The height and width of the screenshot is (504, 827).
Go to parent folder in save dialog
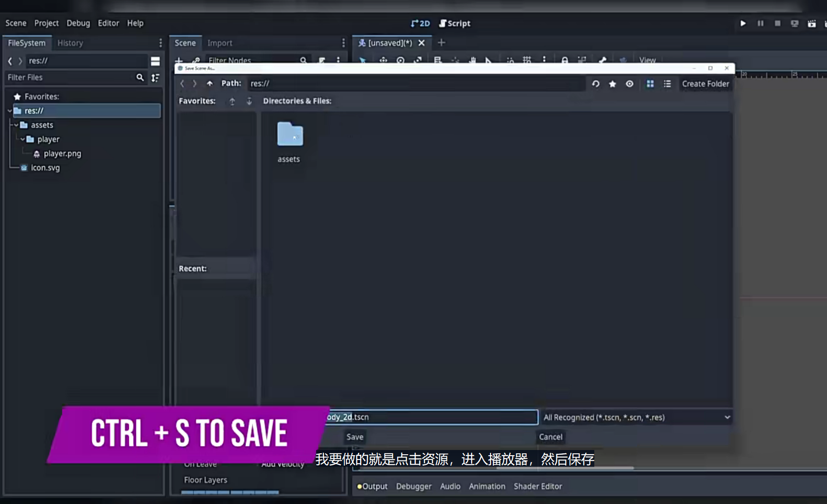pos(209,83)
